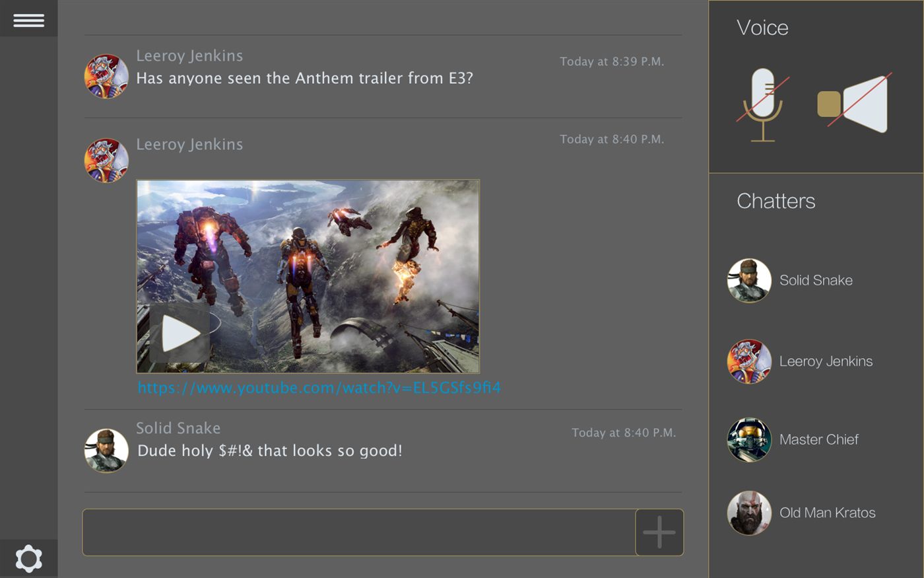Play the Anthem trailer video
924x578 pixels.
180,334
